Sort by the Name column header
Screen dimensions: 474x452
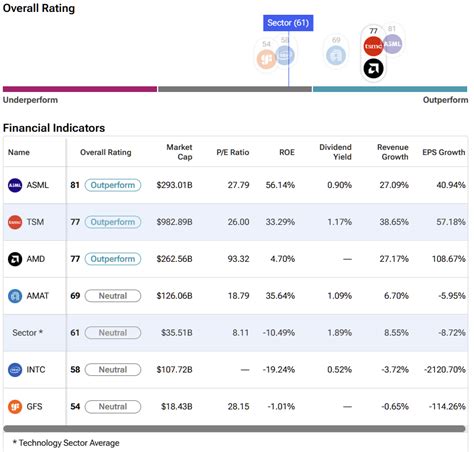(19, 152)
